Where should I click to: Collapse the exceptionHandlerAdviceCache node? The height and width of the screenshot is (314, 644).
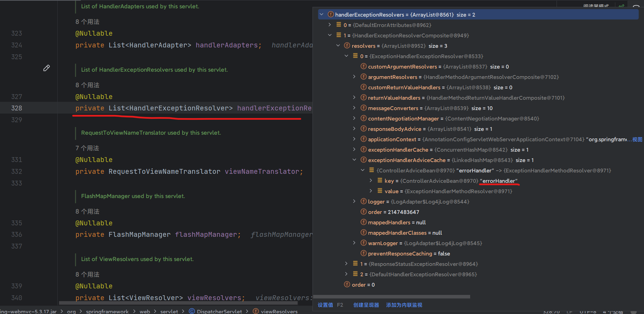[354, 160]
